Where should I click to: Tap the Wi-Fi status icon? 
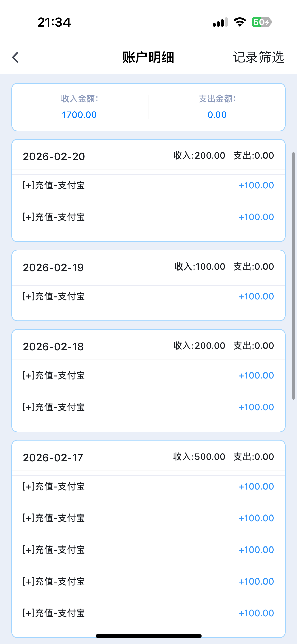click(240, 22)
